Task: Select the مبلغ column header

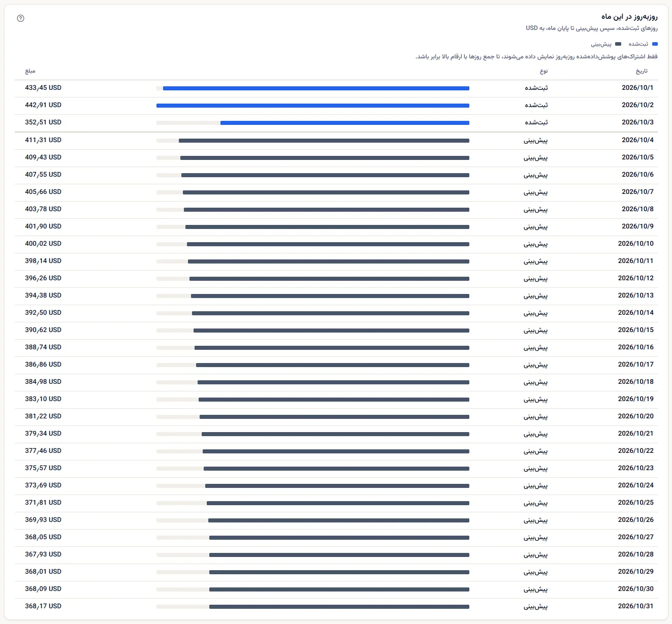Action: (x=30, y=71)
